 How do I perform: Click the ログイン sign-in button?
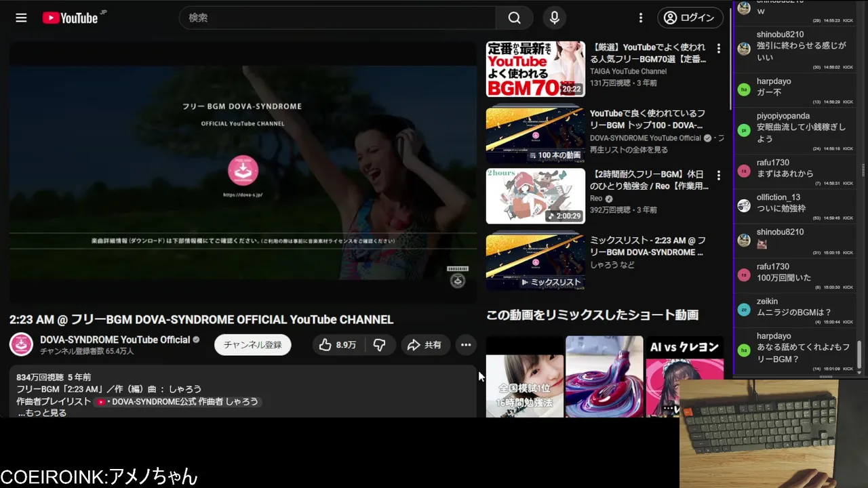[690, 18]
